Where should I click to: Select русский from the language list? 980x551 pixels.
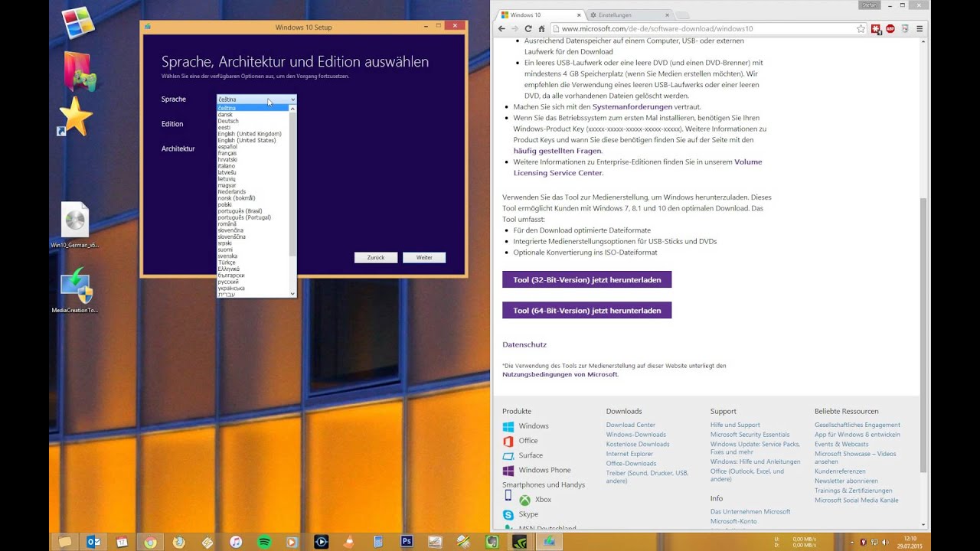[228, 282]
